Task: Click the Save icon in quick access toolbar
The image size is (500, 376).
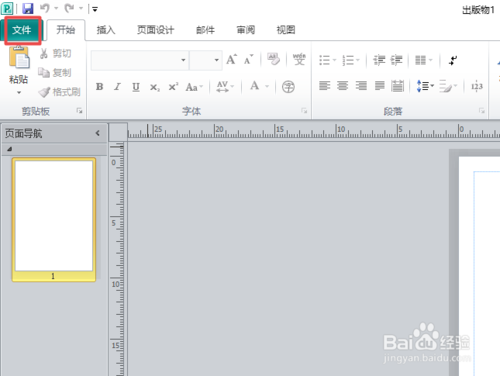Action: click(28, 9)
